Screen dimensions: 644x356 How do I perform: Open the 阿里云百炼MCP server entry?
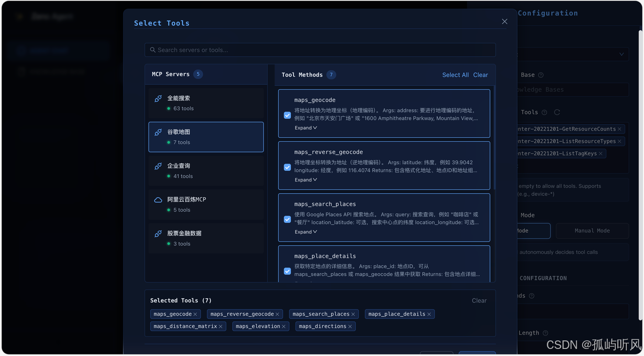pos(206,204)
